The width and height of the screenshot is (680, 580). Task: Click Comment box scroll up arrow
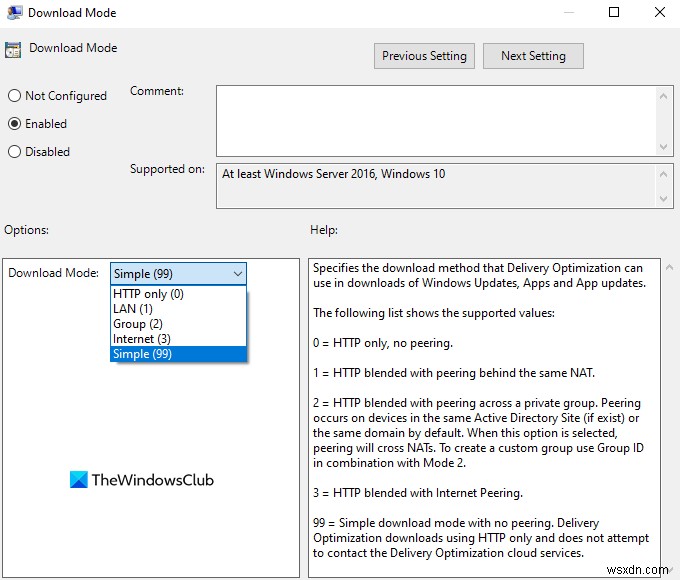(663, 96)
